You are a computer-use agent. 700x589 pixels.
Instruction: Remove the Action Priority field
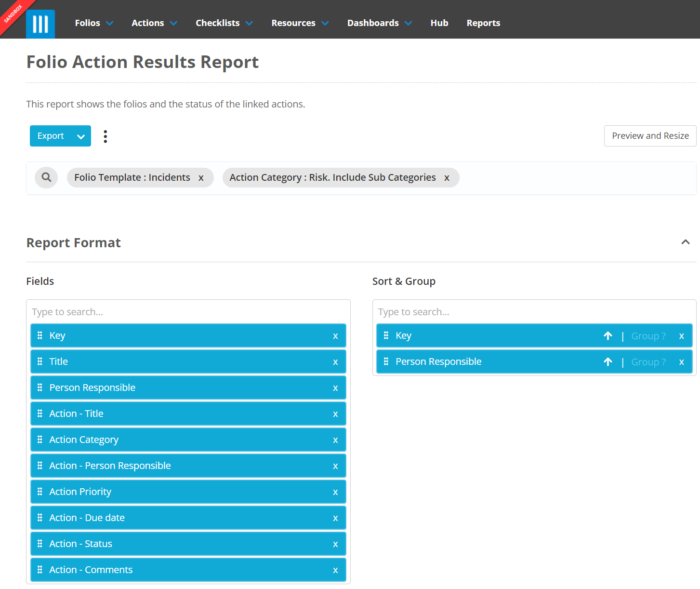(x=335, y=492)
